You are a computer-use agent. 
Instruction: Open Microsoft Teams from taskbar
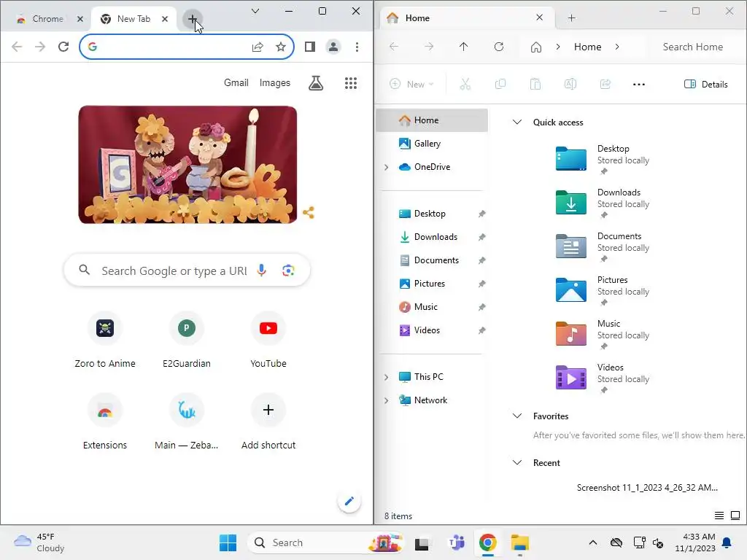[x=457, y=542]
